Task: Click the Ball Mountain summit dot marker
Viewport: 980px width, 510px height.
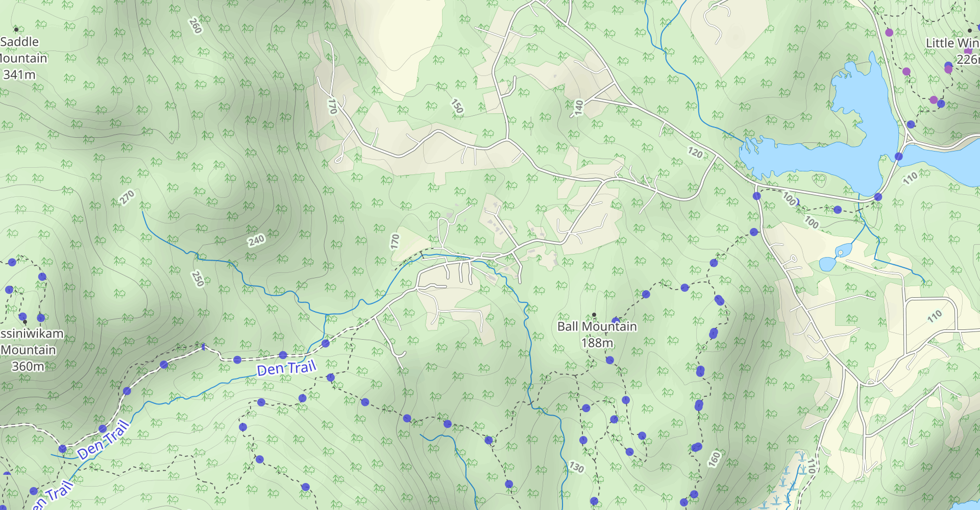Action: tap(594, 315)
